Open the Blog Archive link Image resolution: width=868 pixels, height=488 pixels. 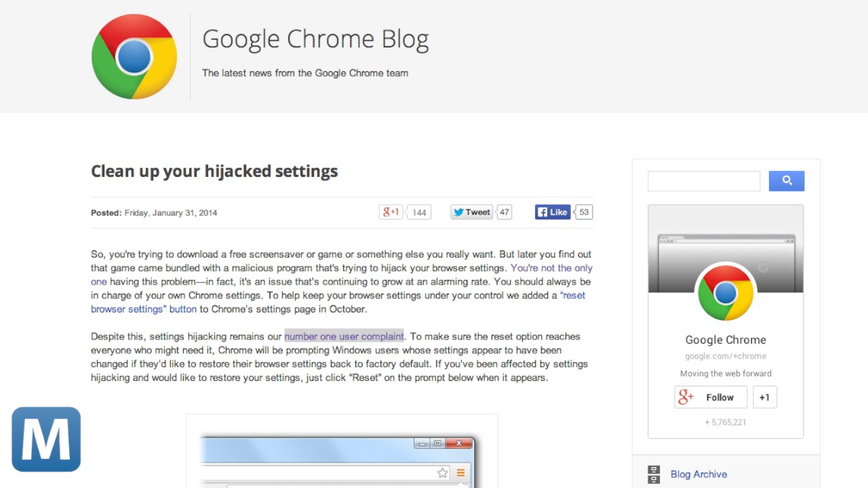(698, 474)
